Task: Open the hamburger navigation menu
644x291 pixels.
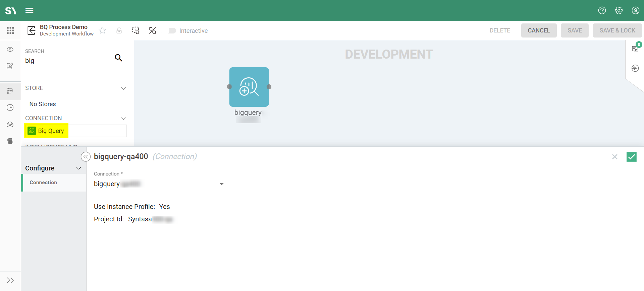Action: (x=30, y=10)
